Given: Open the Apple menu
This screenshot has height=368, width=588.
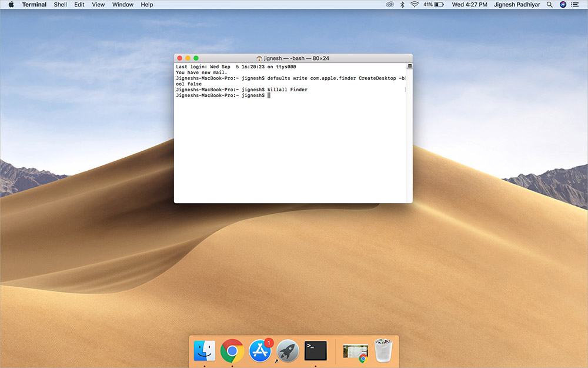Looking at the screenshot, I should click(9, 5).
